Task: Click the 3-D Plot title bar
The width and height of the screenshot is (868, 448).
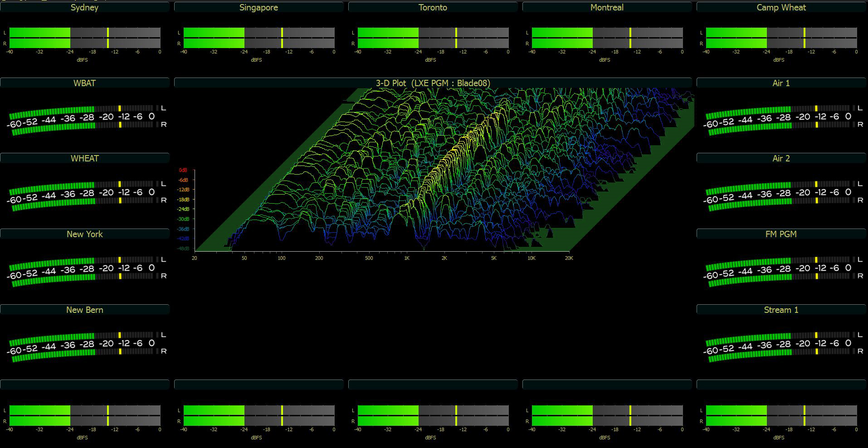Action: click(433, 83)
